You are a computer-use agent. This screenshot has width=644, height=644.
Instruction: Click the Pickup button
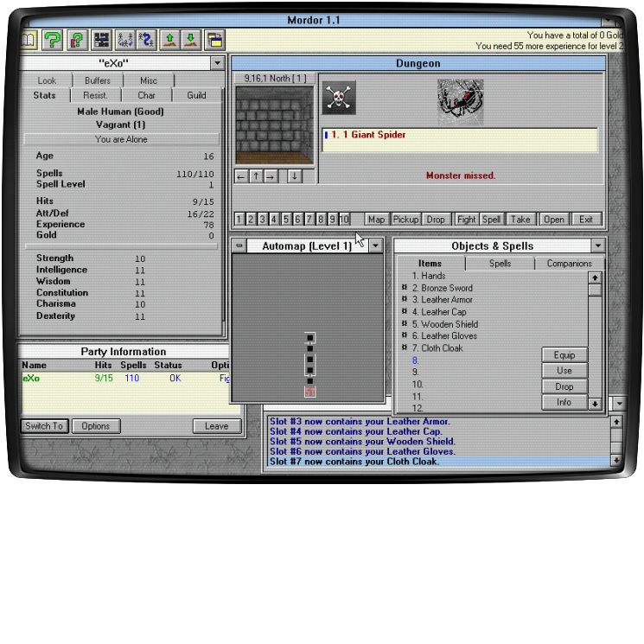405,220
